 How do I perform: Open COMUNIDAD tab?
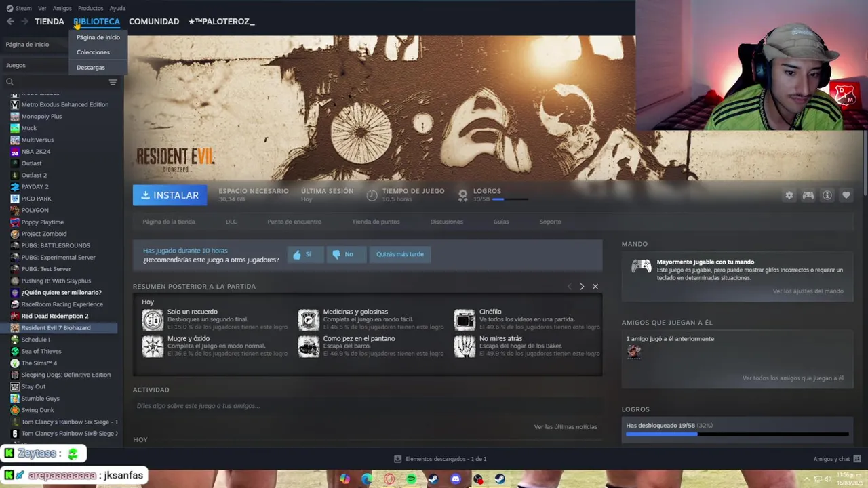154,22
